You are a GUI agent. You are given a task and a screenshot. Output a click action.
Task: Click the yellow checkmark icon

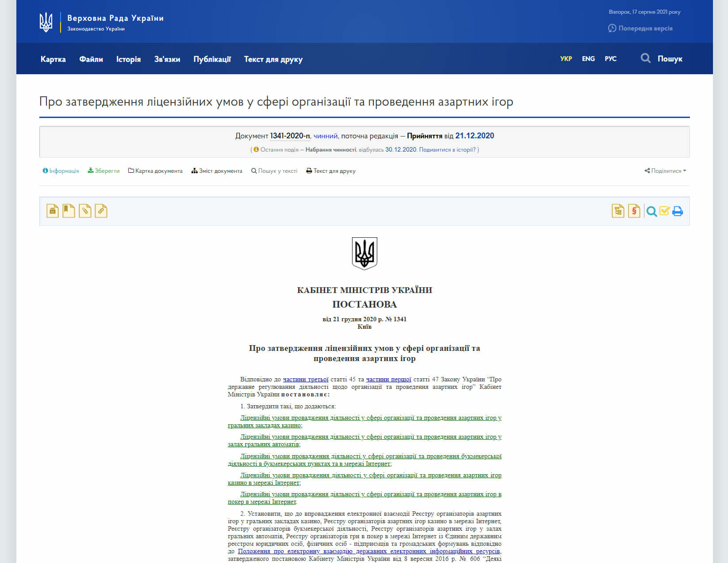point(664,211)
